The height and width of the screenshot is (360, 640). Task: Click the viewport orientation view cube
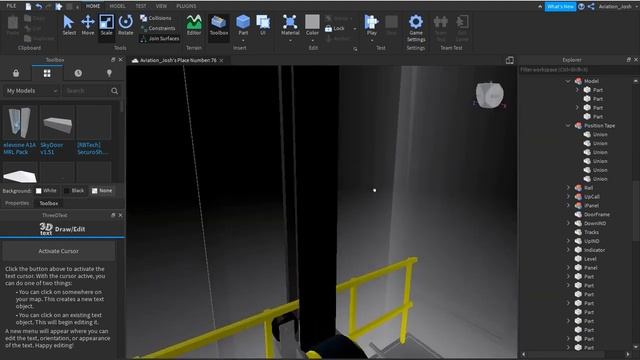489,95
